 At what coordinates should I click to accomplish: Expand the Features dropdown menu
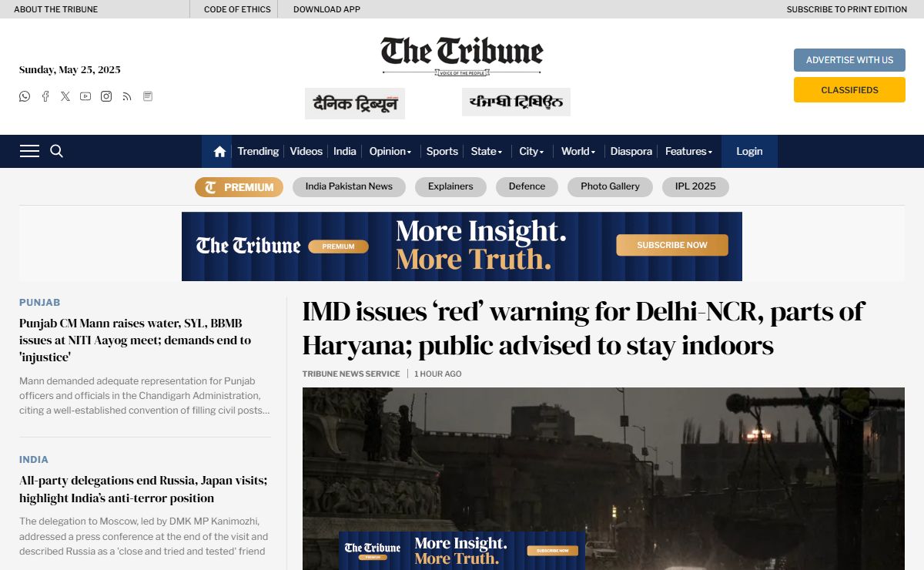(688, 151)
